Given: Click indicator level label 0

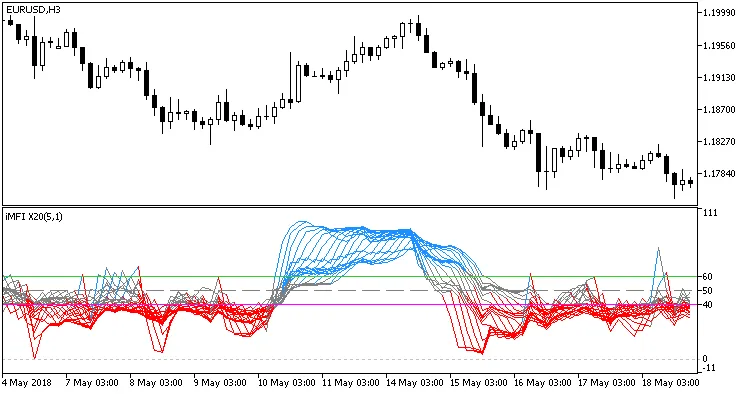Looking at the screenshot, I should [x=705, y=359].
